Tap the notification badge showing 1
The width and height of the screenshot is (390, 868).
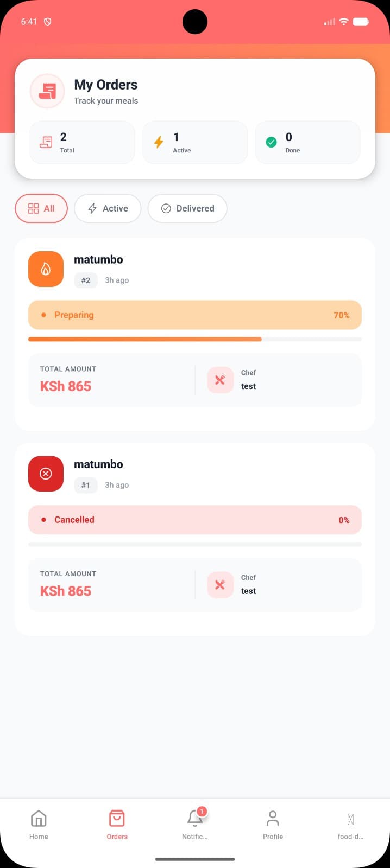pyautogui.click(x=202, y=812)
